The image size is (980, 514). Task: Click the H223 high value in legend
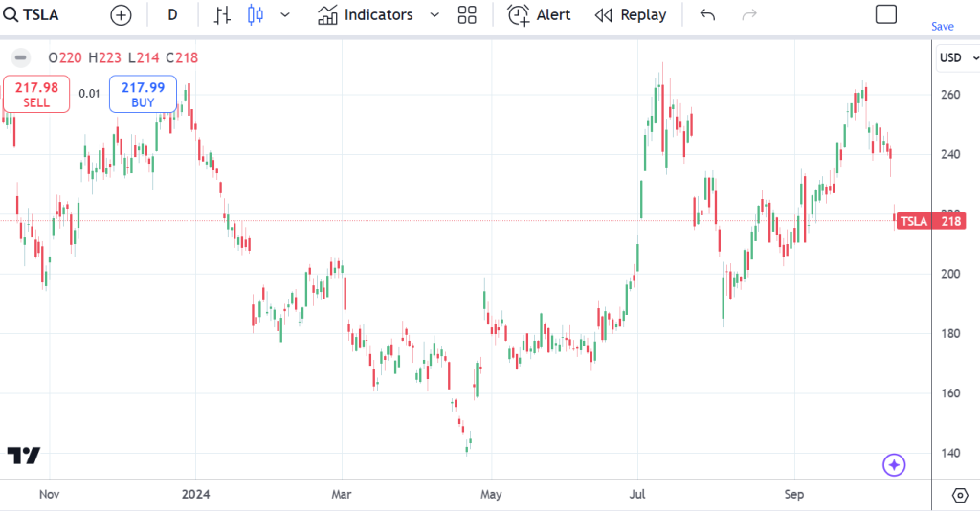[104, 58]
